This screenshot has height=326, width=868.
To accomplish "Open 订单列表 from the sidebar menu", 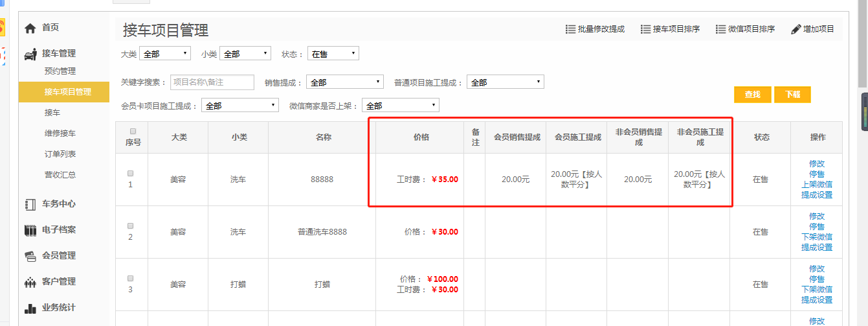I will tap(60, 154).
